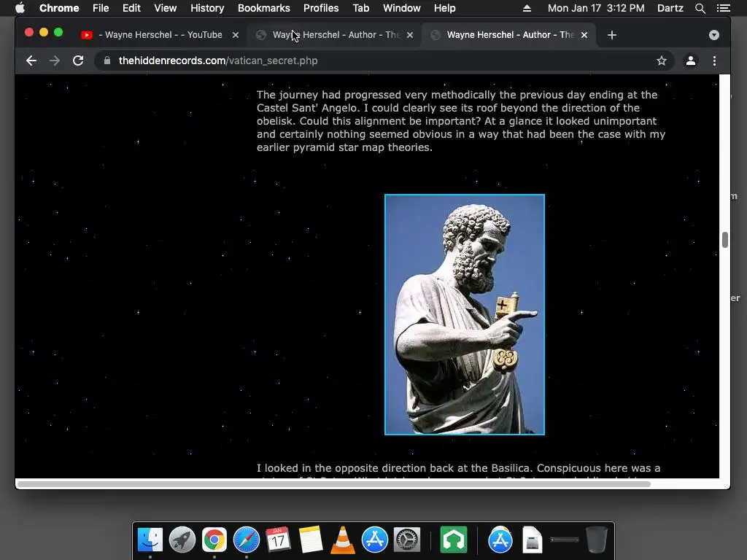Screen dimensions: 747x560
Task: Close the middle Wayne Herschel tab
Action: [410, 35]
